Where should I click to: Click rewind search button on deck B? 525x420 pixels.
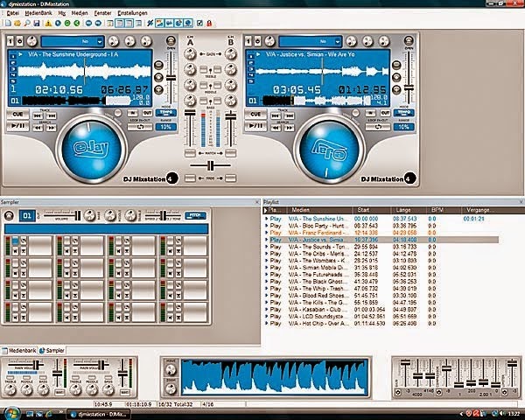276,128
